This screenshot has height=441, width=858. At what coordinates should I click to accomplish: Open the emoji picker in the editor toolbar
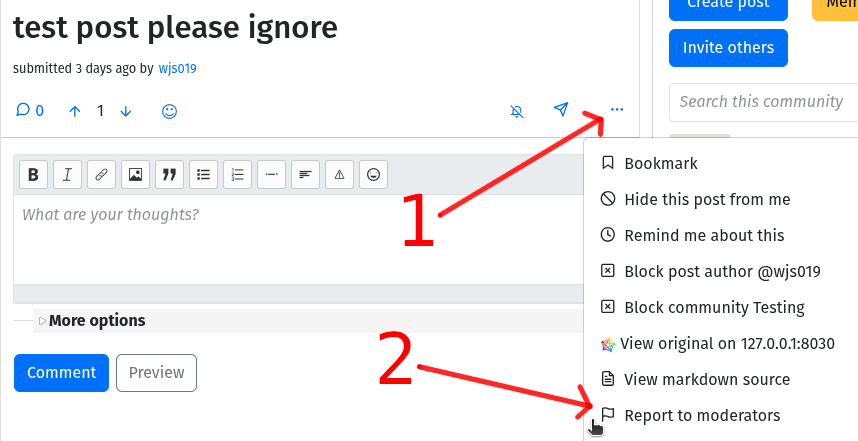pos(374,175)
